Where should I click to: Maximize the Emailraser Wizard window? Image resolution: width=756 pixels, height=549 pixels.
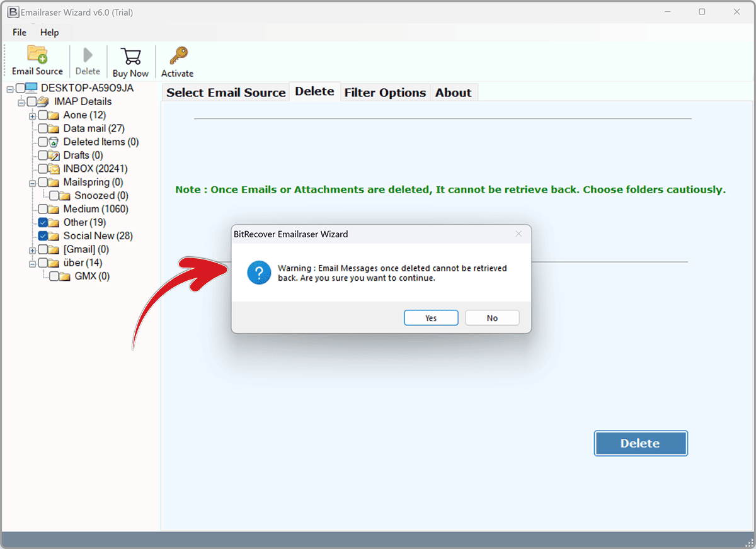(x=702, y=12)
